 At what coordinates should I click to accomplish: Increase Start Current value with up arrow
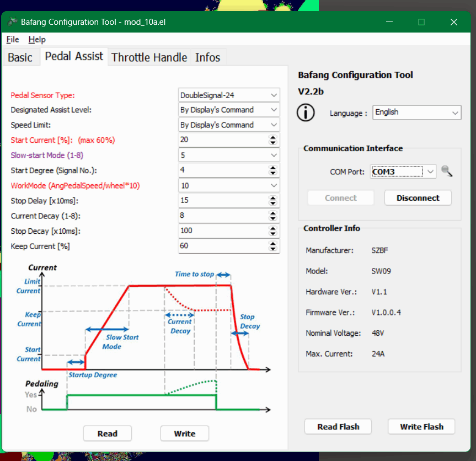(272, 137)
